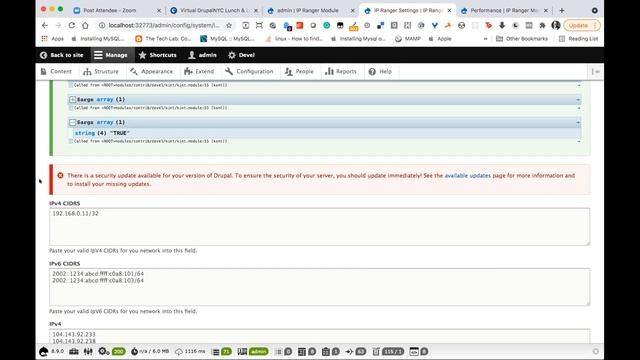Viewport: 640px width, 360px height.
Task: Go to Structure admin section
Action: tap(101, 71)
